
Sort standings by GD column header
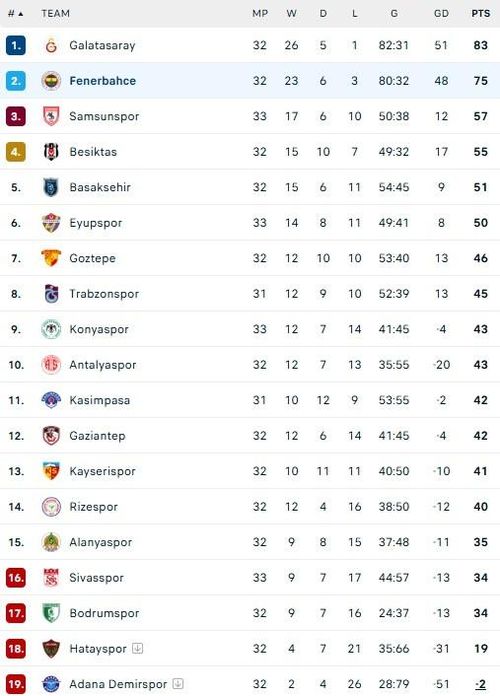(441, 14)
